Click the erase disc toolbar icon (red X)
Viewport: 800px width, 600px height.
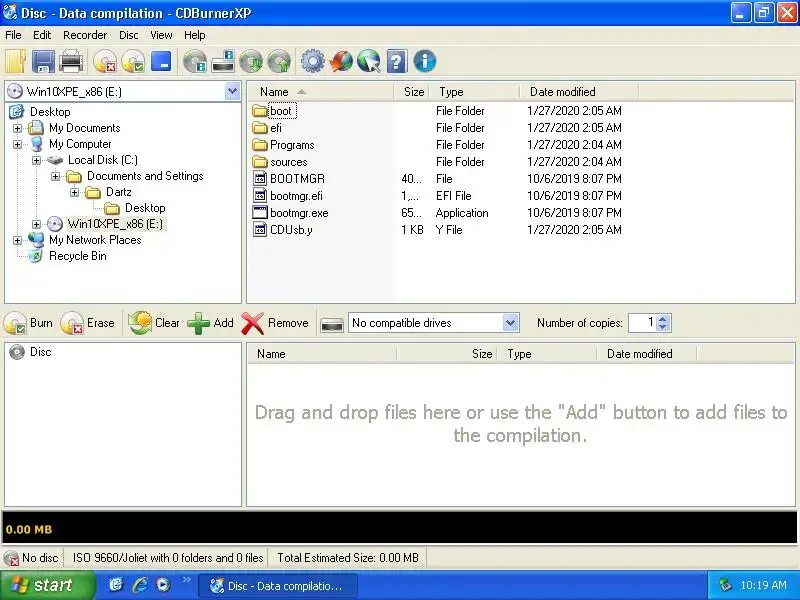point(105,62)
